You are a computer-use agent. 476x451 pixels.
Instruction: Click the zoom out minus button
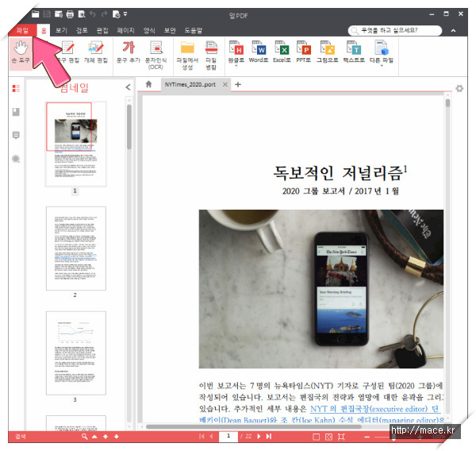(x=367, y=437)
